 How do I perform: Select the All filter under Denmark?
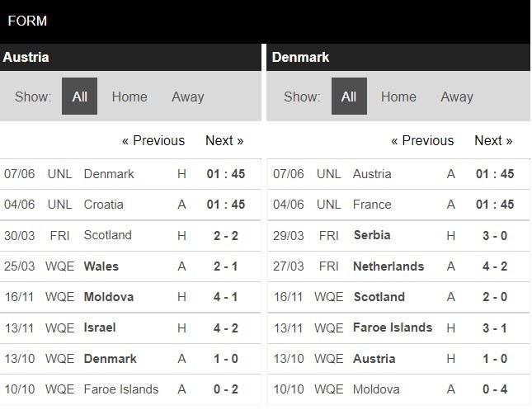[349, 96]
